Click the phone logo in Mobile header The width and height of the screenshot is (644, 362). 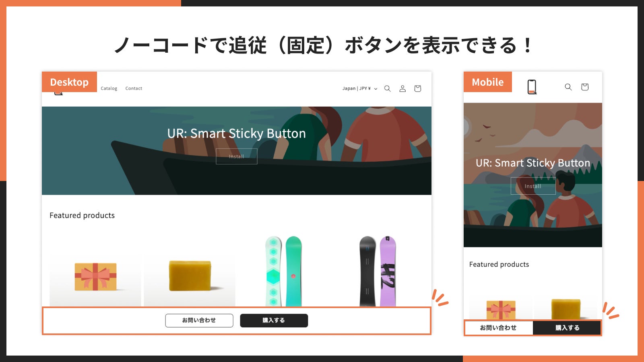click(x=532, y=87)
